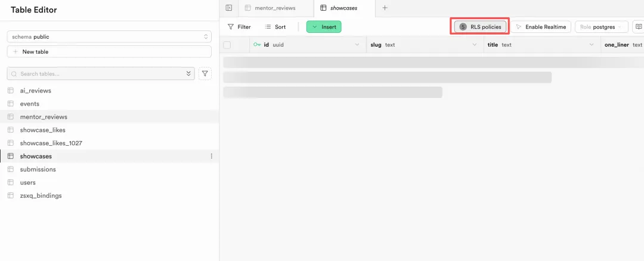Open the Role postgres dropdown
This screenshot has height=261, width=644.
click(x=601, y=27)
